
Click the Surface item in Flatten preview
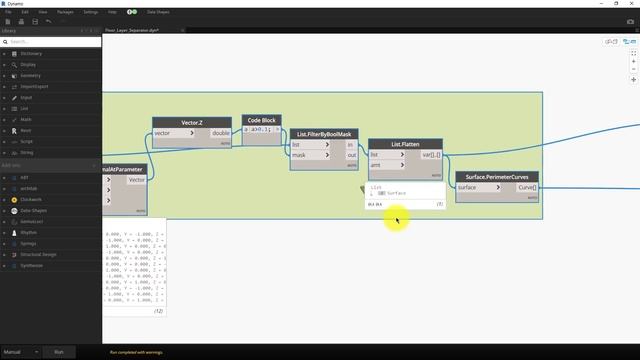coord(396,193)
